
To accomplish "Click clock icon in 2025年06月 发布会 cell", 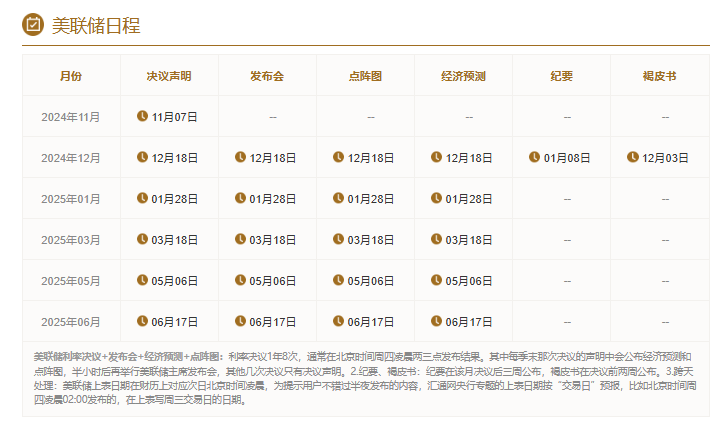I will coord(240,321).
